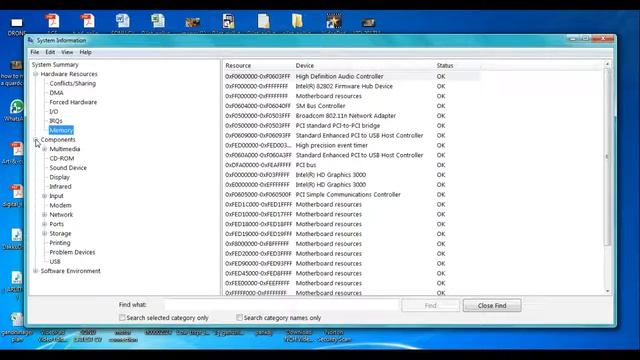Select High precision event timer row
This screenshot has width=640, height=360.
point(352,145)
